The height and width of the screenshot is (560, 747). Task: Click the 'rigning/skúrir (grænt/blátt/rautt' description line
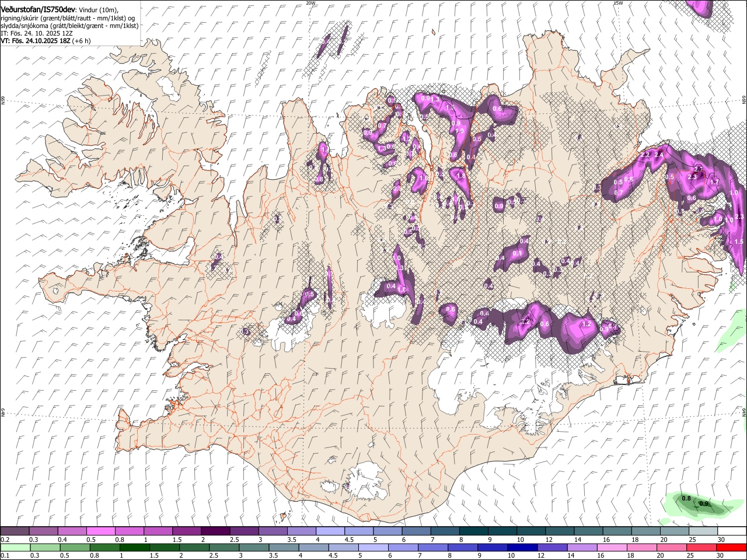(x=68, y=18)
